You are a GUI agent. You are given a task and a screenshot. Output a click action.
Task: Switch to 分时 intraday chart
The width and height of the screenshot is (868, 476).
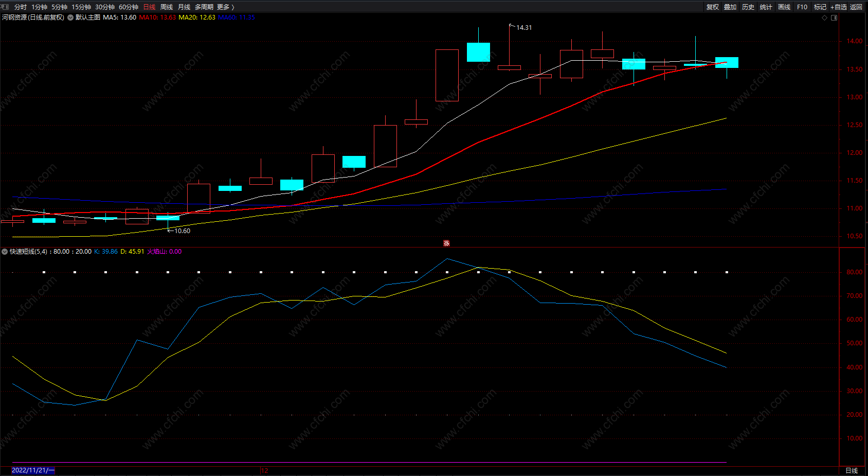click(x=21, y=7)
